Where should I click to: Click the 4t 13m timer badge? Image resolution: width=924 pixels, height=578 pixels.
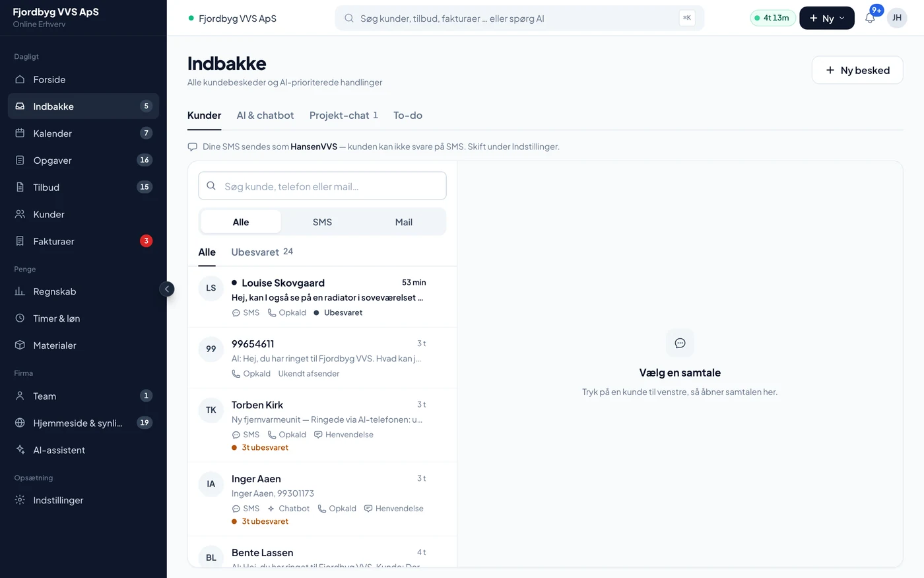pyautogui.click(x=772, y=18)
